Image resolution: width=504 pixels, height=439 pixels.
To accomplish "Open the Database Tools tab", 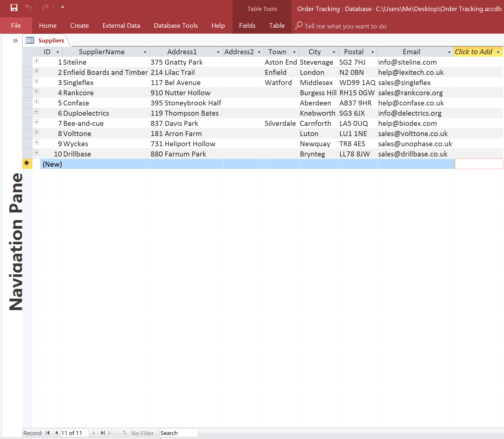I will (x=176, y=25).
